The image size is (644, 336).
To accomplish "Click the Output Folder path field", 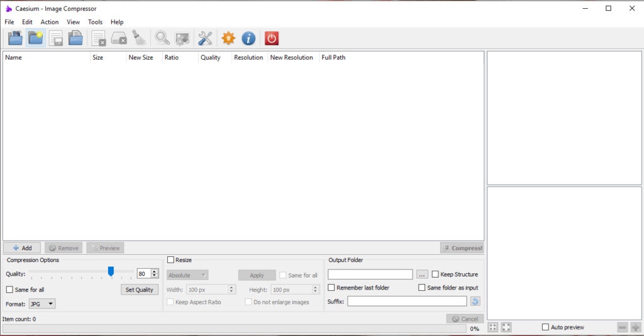I will [x=370, y=274].
